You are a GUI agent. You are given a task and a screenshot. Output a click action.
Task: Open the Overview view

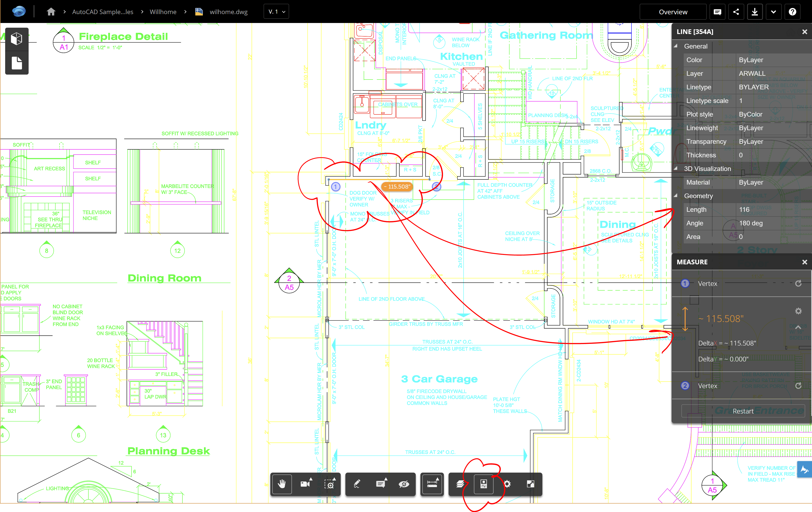pos(672,11)
